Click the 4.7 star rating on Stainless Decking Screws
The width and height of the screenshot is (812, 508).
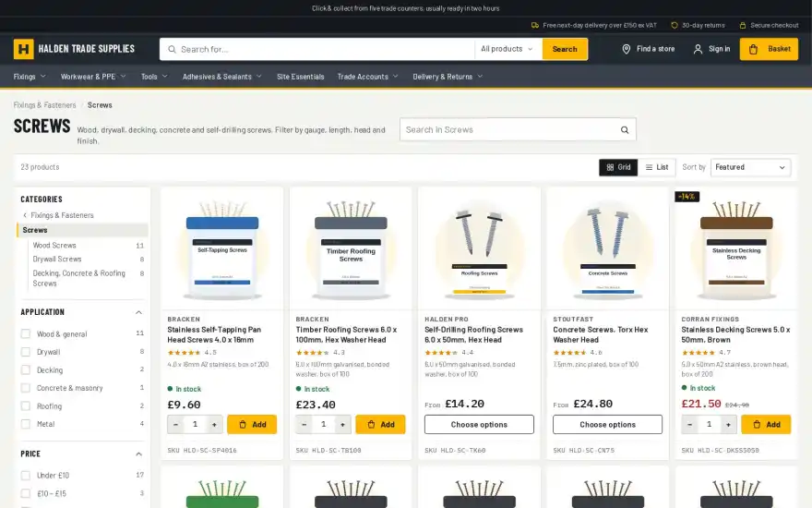[706, 353]
